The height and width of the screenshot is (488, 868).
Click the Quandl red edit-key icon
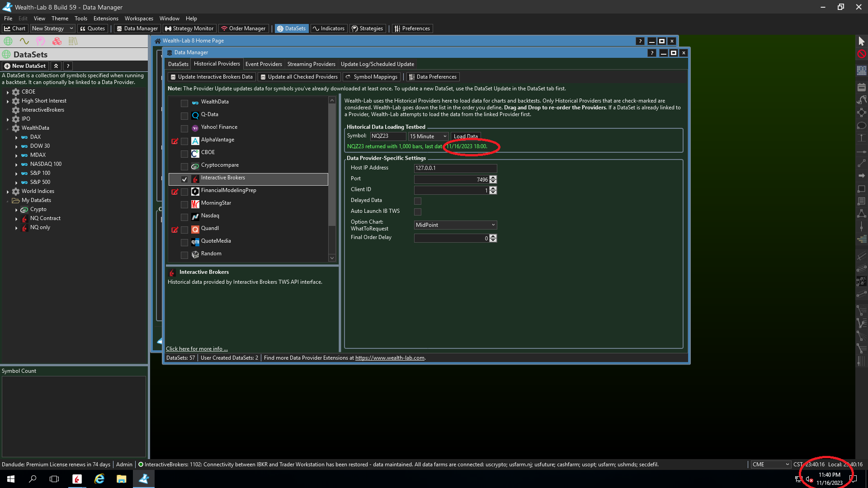pyautogui.click(x=175, y=230)
